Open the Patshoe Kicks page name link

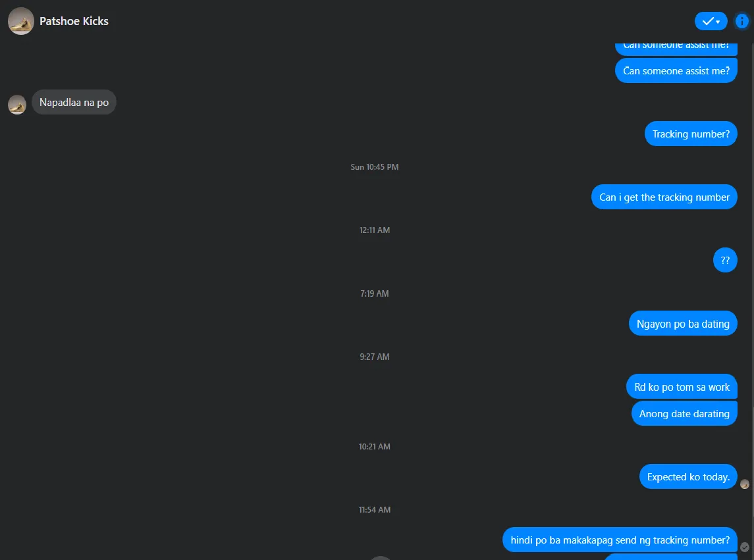tap(74, 21)
